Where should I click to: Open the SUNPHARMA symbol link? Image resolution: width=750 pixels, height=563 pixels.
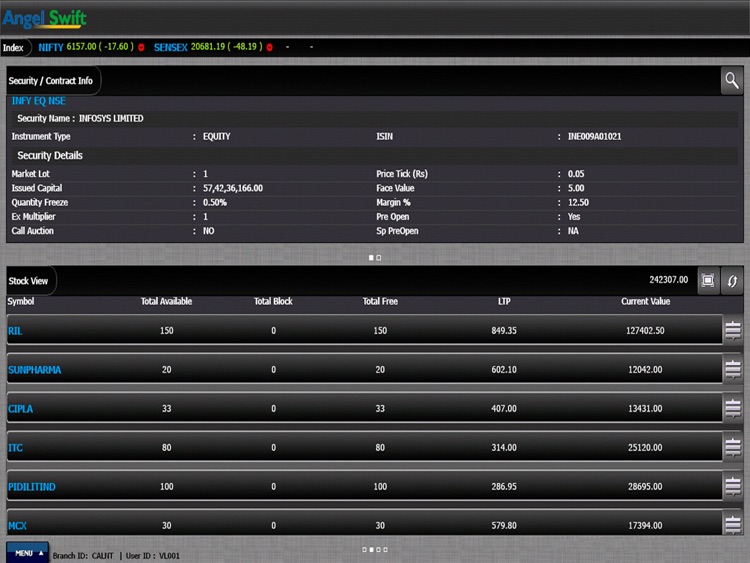(34, 369)
